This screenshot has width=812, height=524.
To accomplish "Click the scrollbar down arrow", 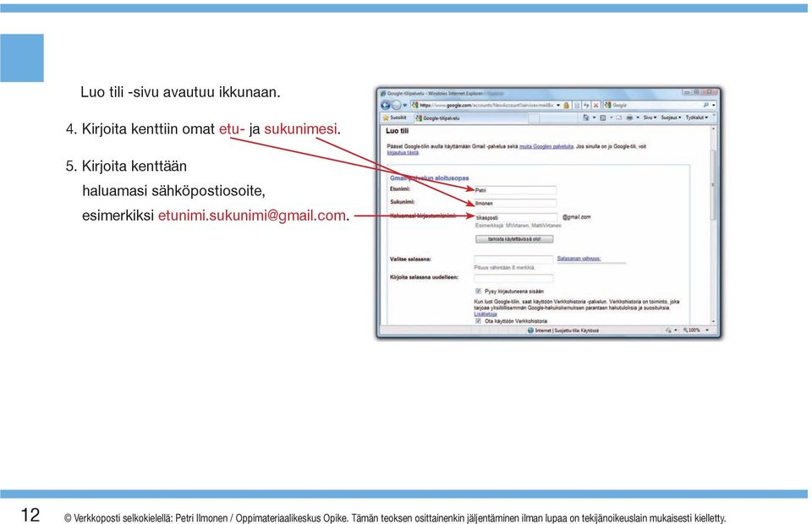I will click(x=713, y=321).
